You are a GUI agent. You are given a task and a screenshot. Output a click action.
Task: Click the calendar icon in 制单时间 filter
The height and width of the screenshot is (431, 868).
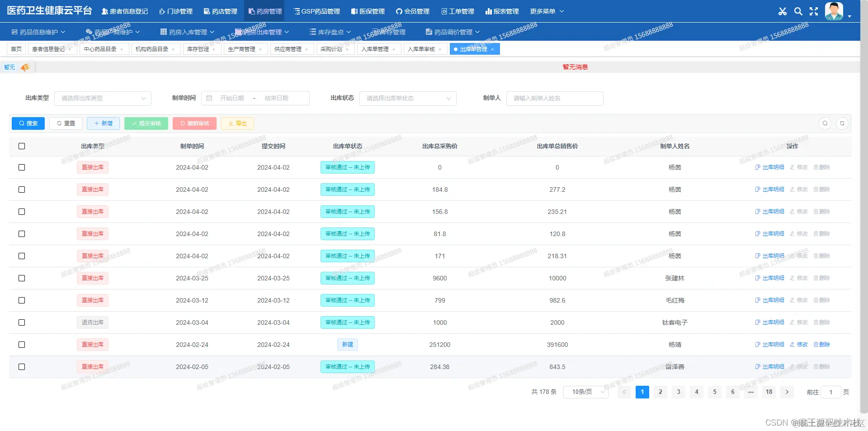tap(209, 98)
